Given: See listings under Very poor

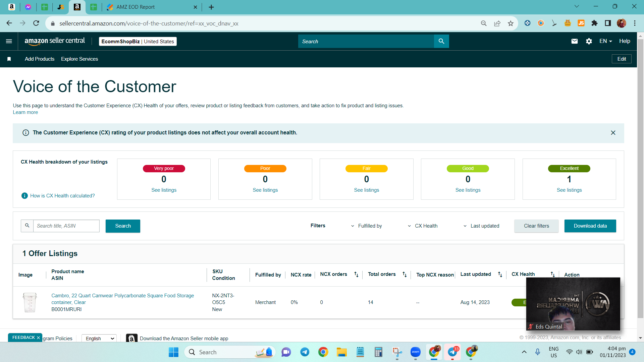Looking at the screenshot, I should (x=164, y=190).
